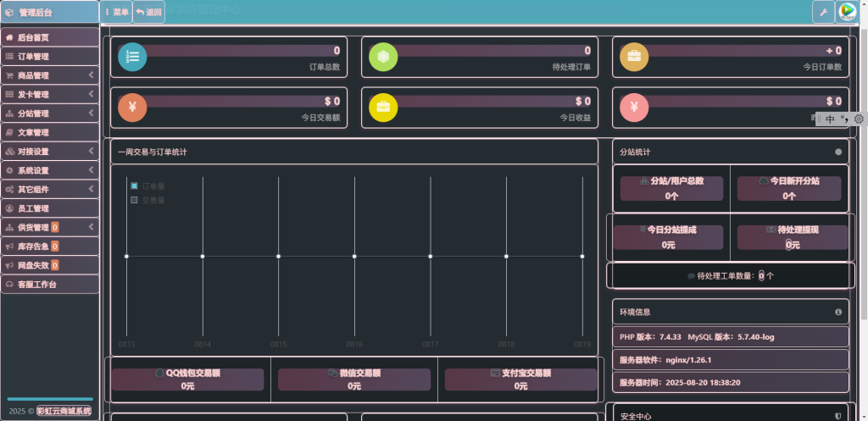
Task: Open the user avatar icon at top right
Action: tap(847, 12)
